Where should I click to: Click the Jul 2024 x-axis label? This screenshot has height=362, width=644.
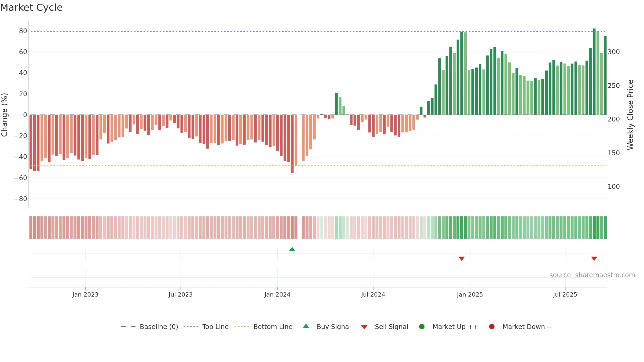point(373,294)
